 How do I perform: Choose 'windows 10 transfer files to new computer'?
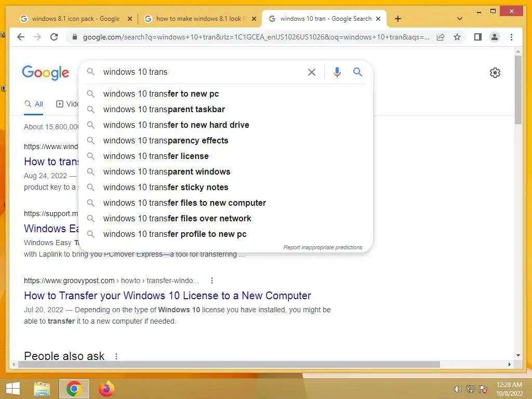[x=225, y=203]
